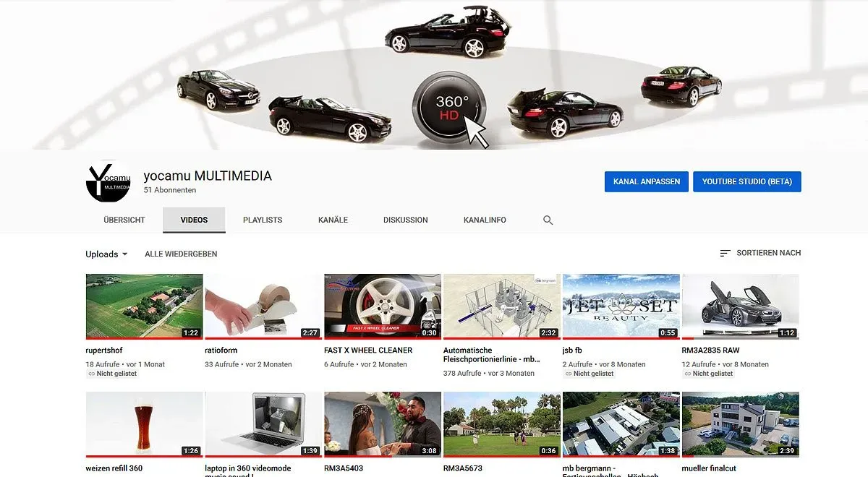
Task: Click Nicht gelistet label under RM3A2835 RAW
Action: 707,374
